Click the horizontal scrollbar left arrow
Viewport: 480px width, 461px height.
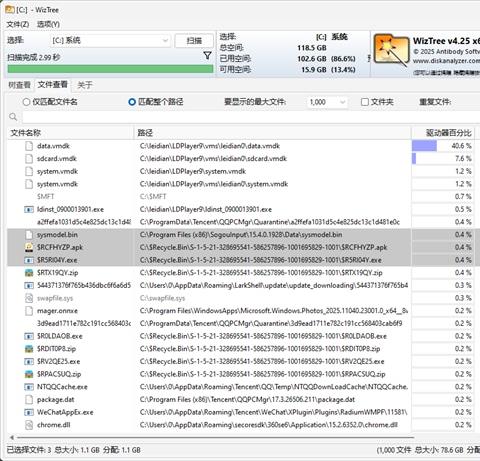click(x=12, y=437)
